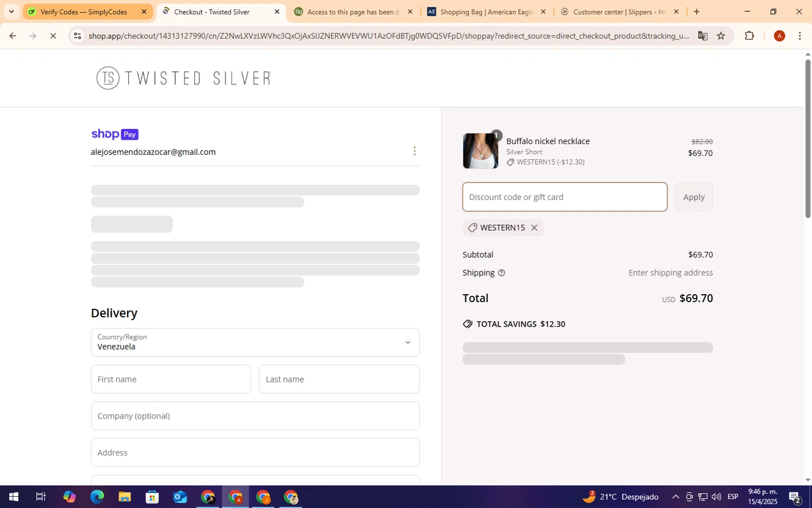This screenshot has width=812, height=508.
Task: Remove the WESTERN15 discount code
Action: (534, 228)
